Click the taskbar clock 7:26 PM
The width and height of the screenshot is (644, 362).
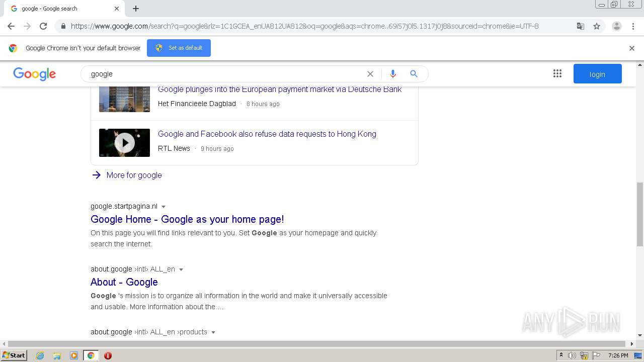[x=618, y=355]
